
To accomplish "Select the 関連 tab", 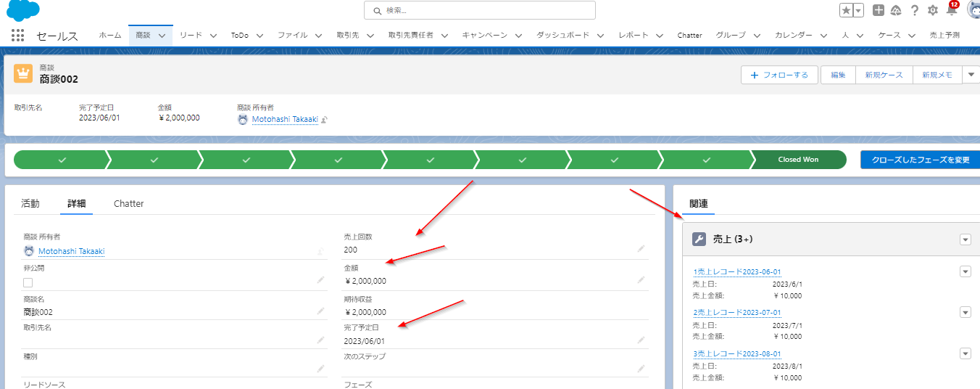I will pos(699,203).
